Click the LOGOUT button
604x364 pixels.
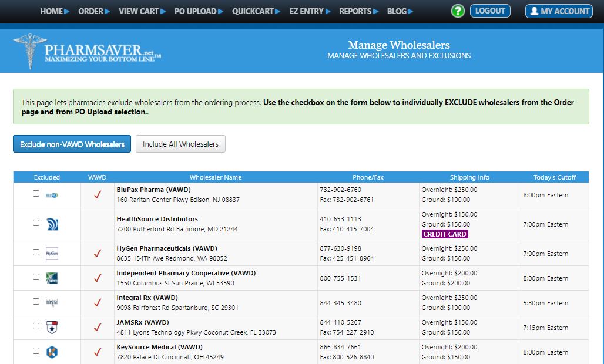(490, 11)
